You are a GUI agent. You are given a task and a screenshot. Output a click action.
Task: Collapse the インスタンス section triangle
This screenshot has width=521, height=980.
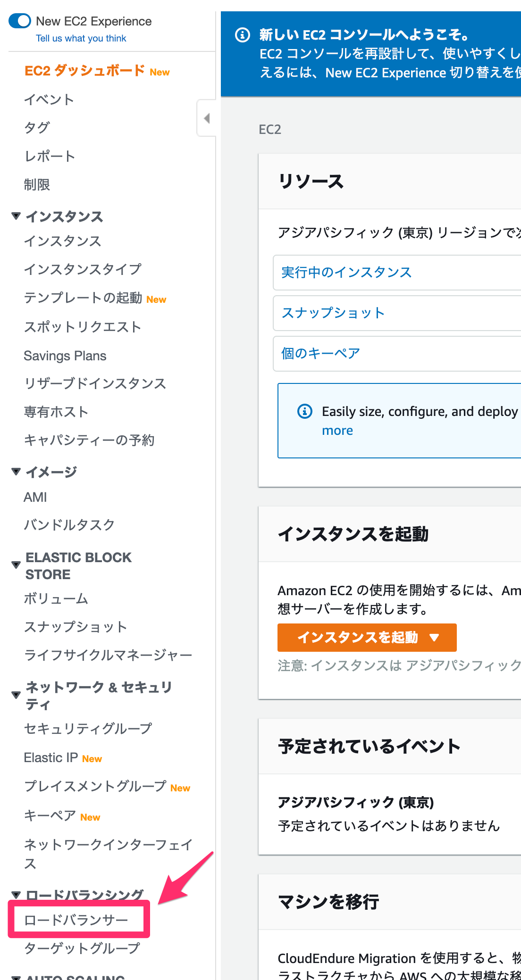15,216
